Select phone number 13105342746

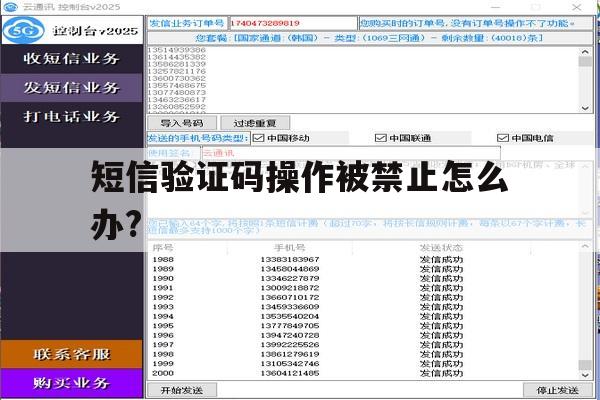click(290, 364)
